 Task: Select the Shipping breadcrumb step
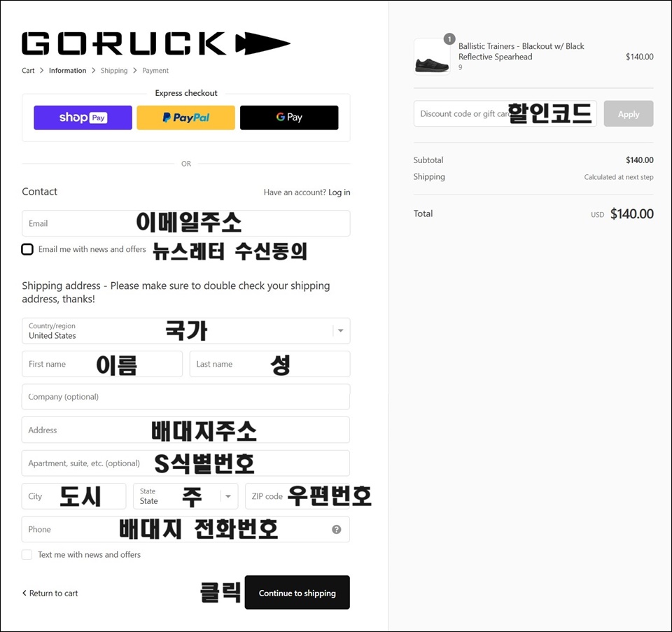pyautogui.click(x=114, y=71)
